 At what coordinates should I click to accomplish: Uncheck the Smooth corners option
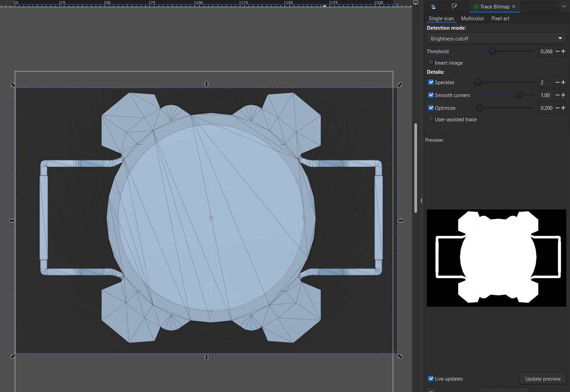[x=431, y=95]
